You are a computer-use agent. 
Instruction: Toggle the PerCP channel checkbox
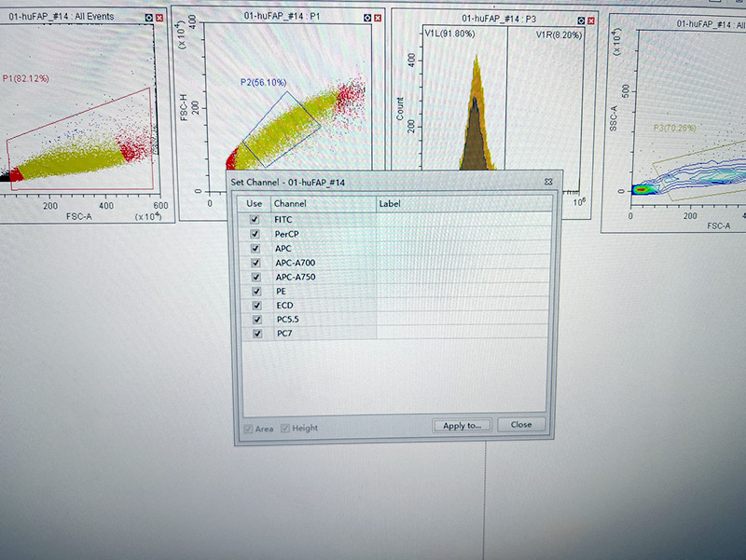pos(255,234)
